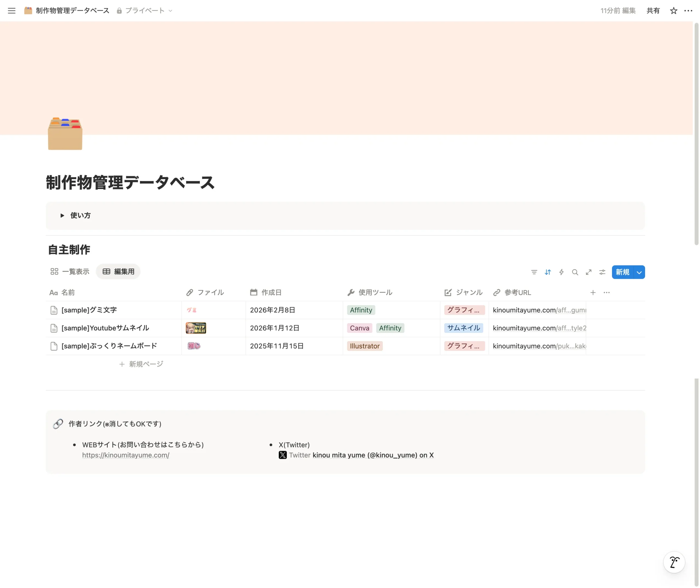This screenshot has width=700, height=588.
Task: Toggle the page favorite star
Action: (x=673, y=10)
